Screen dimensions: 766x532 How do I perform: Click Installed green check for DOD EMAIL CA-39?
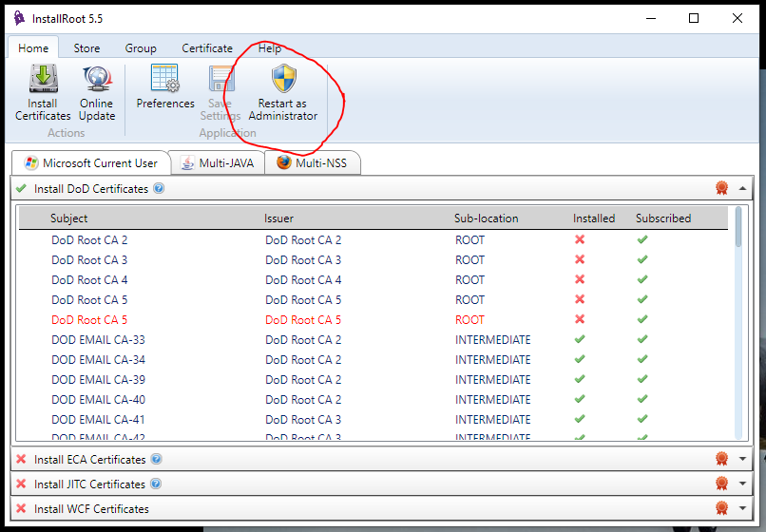pos(580,379)
